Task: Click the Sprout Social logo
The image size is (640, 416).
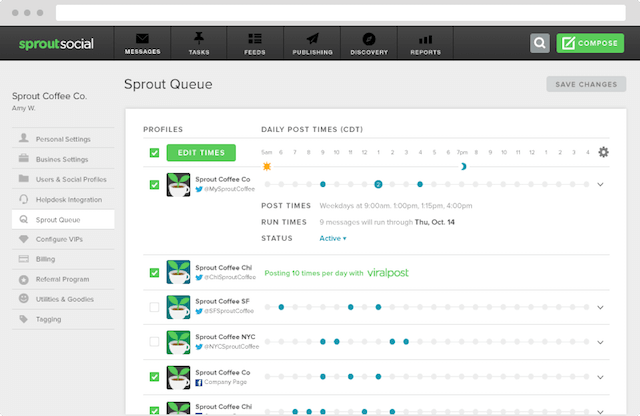Action: pyautogui.click(x=56, y=44)
